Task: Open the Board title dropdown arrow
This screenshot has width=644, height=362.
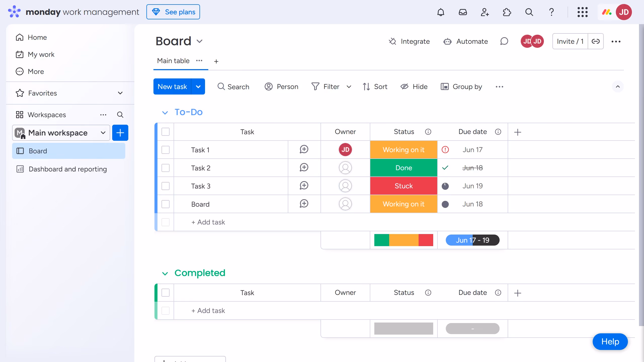Action: pos(199,41)
